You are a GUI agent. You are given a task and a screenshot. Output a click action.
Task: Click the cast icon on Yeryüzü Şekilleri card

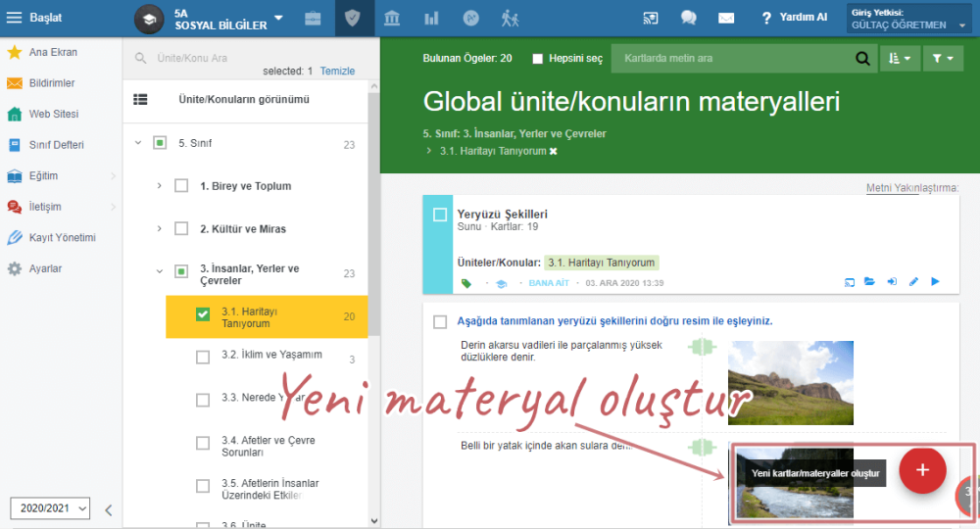coord(850,282)
